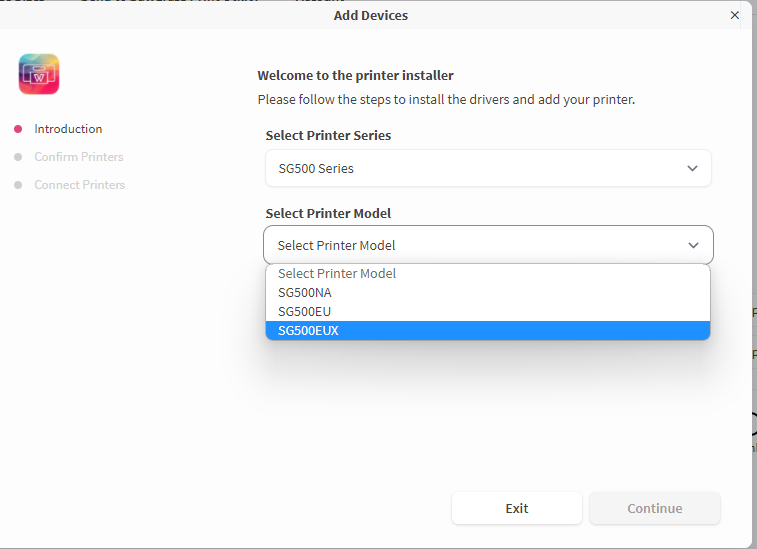Click the gray Connect Printers step bullet
Image resolution: width=757 pixels, height=549 pixels.
coord(18,185)
